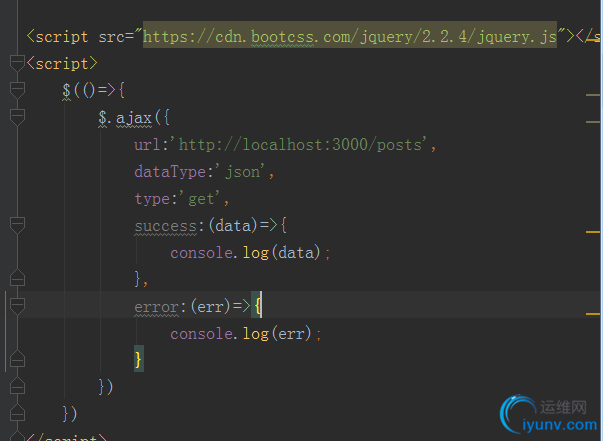Viewport: 603px width, 441px height.
Task: Collapse the fold marker on the $(()=>{ line
Action: tap(17, 90)
